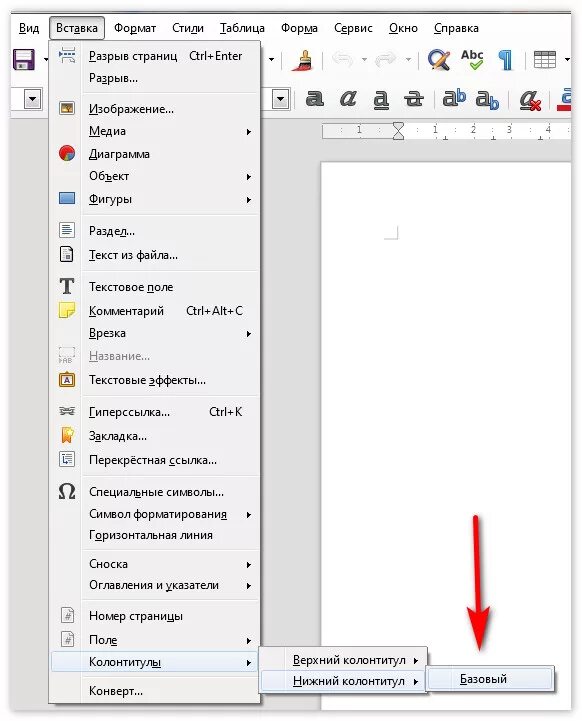This screenshot has height=721, width=582.
Task: Open the Формат menu
Action: (x=135, y=28)
